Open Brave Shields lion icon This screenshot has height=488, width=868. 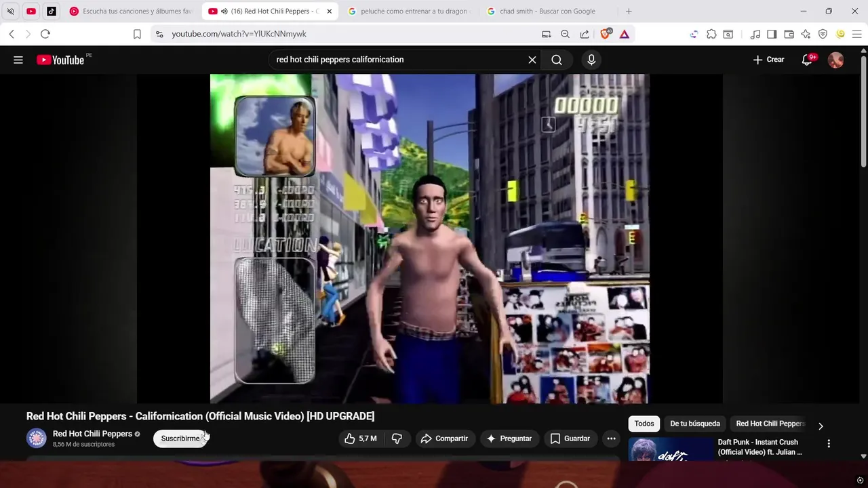(606, 34)
